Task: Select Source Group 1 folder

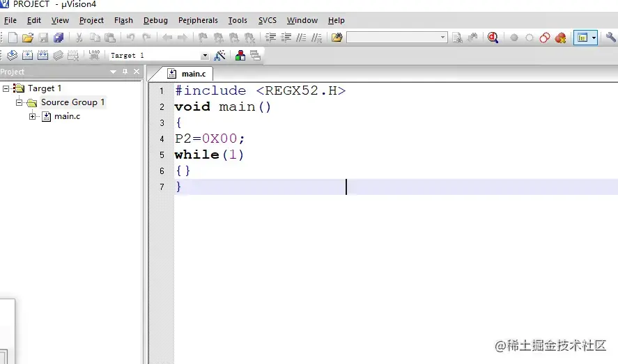Action: point(73,102)
